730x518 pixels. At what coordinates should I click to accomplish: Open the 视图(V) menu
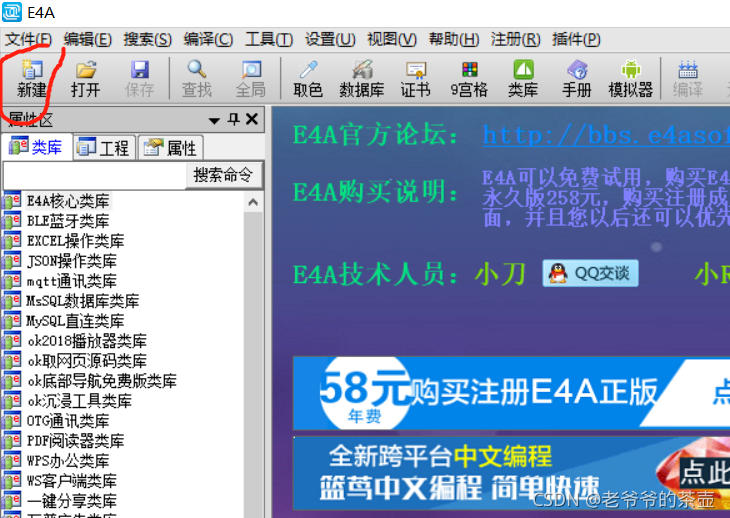point(392,39)
